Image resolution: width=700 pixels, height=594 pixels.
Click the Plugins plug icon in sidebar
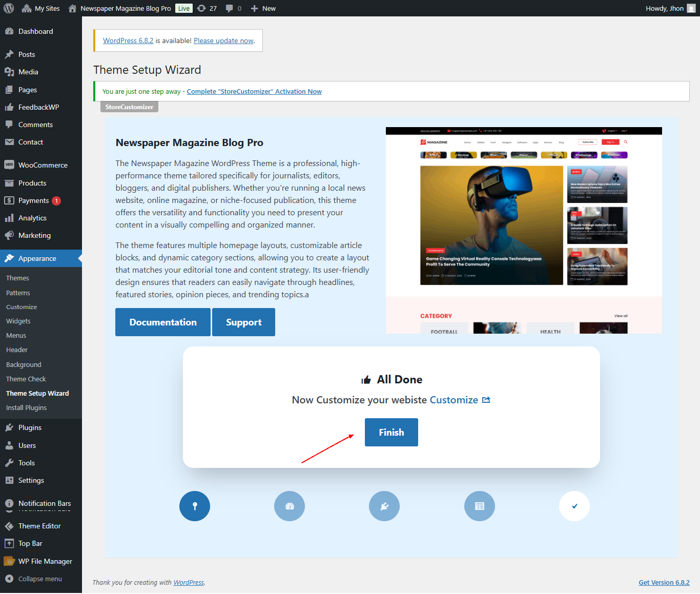(x=9, y=427)
